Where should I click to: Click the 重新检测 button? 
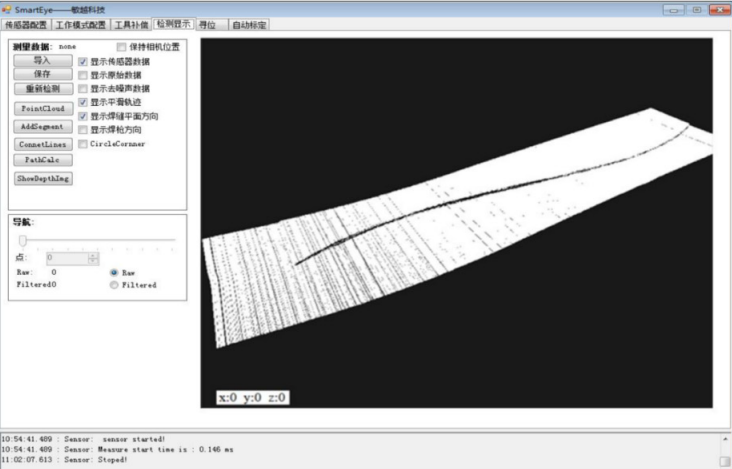click(x=43, y=89)
